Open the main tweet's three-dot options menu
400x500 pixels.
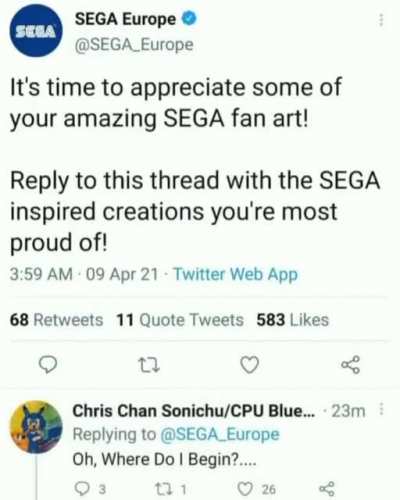point(381,20)
